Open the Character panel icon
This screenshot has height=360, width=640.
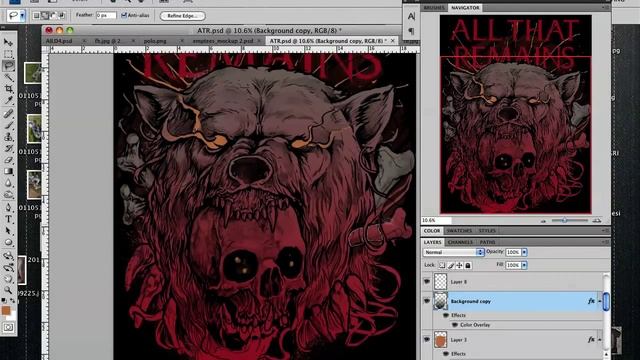pos(411,16)
